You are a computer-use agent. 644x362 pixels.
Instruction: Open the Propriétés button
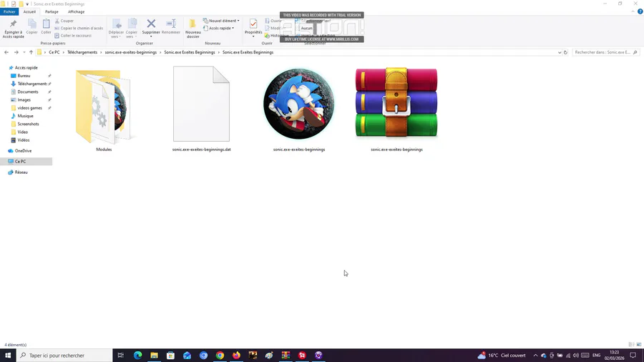[x=253, y=28]
